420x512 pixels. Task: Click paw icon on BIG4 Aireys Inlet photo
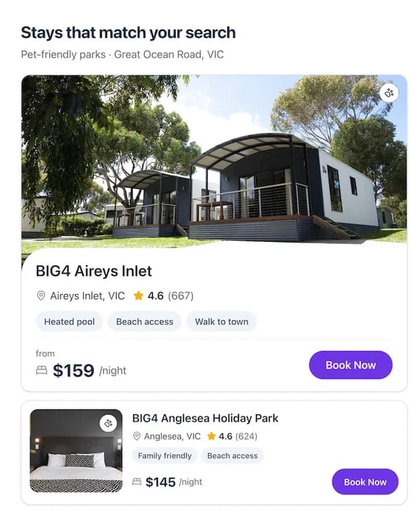[389, 93]
